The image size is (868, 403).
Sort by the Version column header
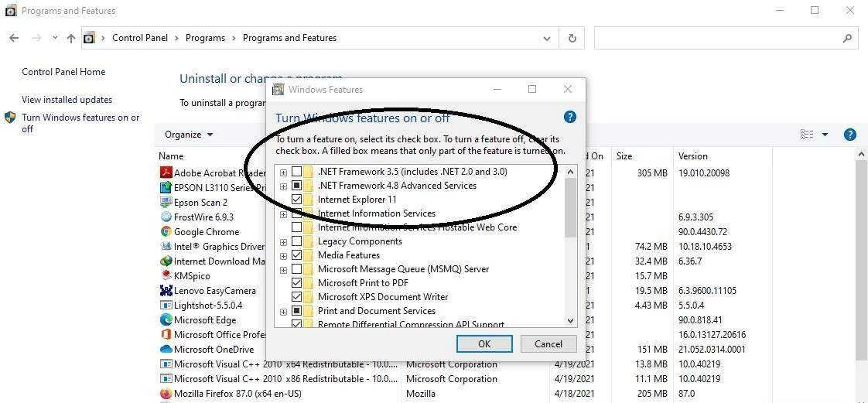pos(693,156)
